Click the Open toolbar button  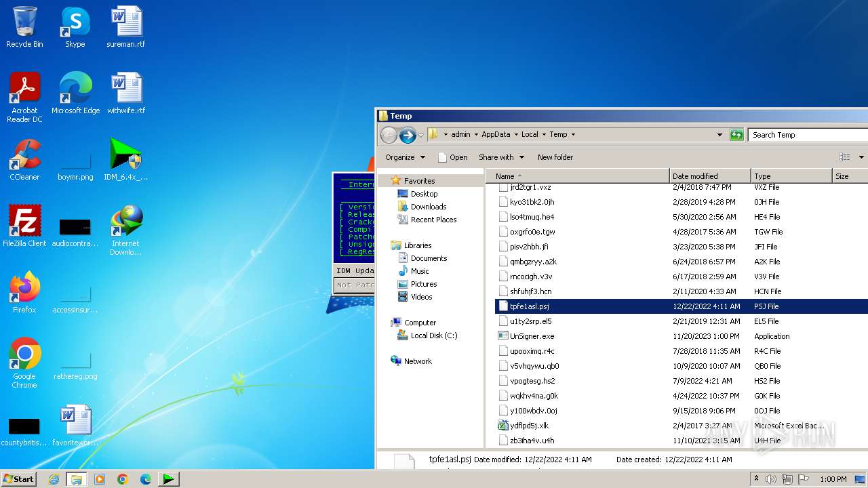(453, 157)
